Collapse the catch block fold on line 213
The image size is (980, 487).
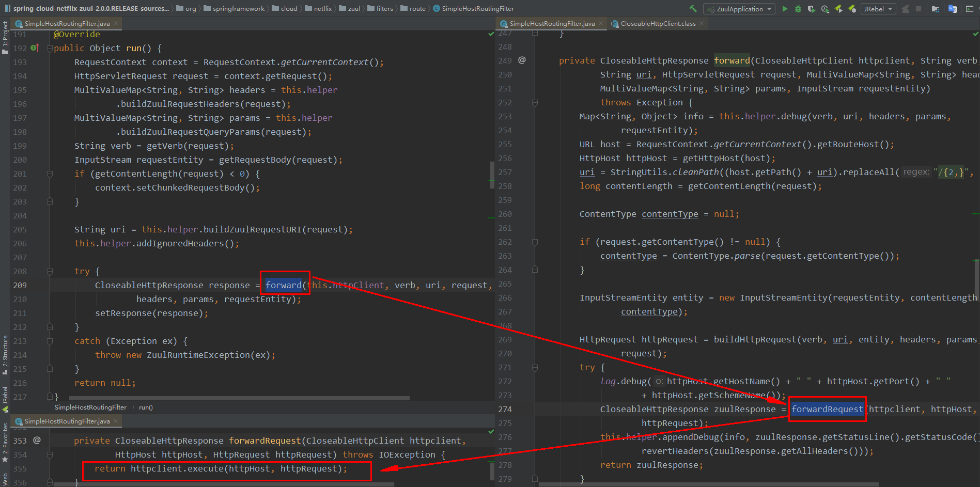point(50,341)
